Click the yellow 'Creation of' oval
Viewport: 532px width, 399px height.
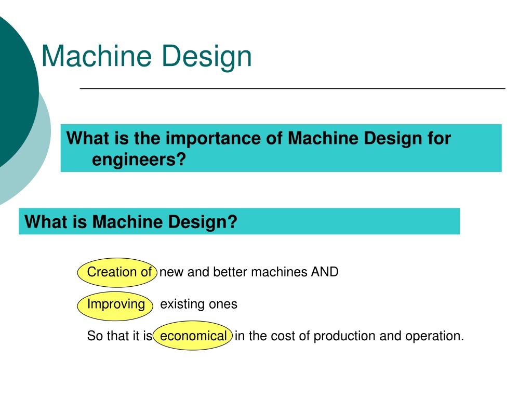click(117, 272)
